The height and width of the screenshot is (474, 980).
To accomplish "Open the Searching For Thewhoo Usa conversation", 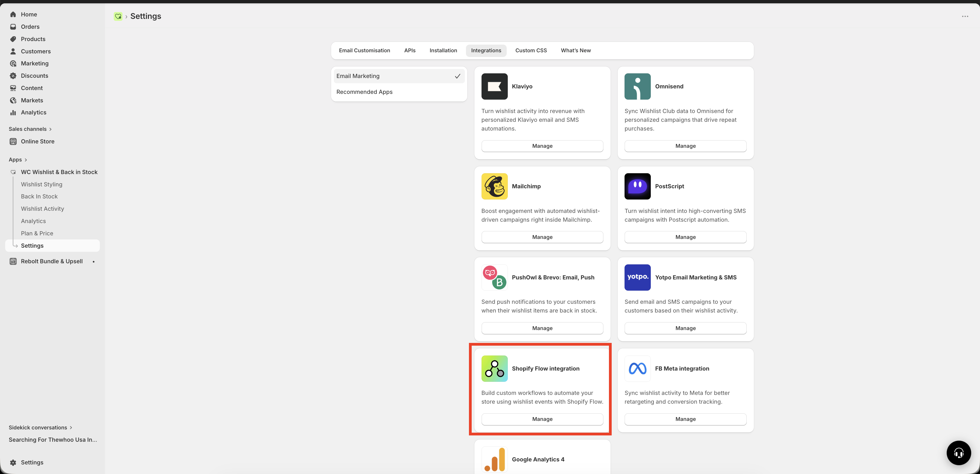I will click(52, 440).
